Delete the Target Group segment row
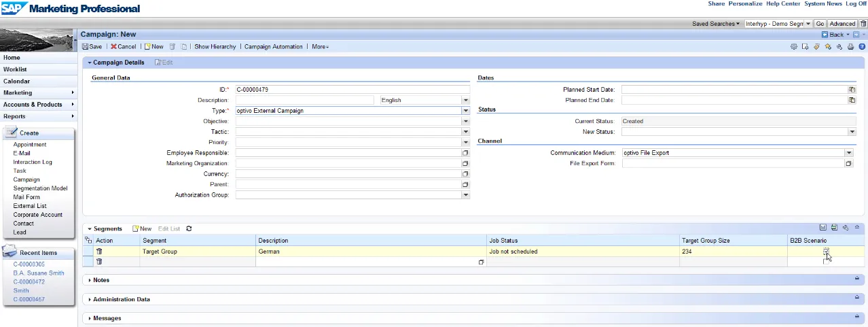This screenshot has height=327, width=868. pos(99,252)
